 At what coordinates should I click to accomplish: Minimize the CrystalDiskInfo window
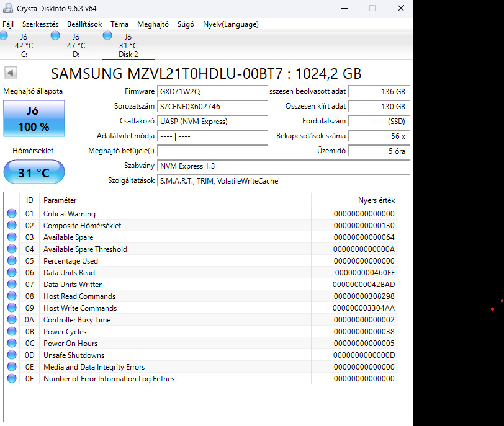click(x=344, y=8)
